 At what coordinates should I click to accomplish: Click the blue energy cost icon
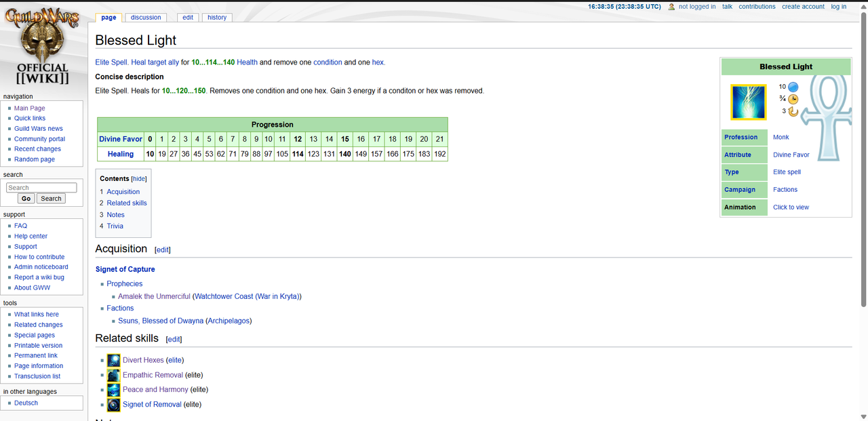793,87
